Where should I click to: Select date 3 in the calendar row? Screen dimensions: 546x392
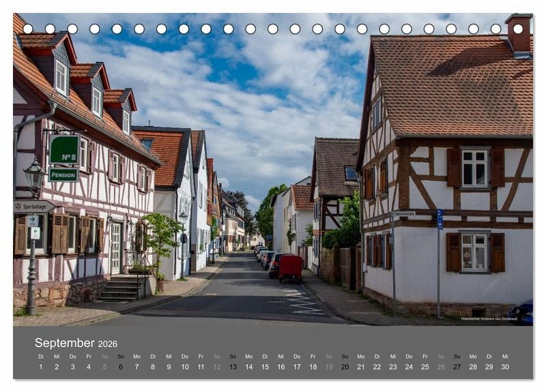73,367
